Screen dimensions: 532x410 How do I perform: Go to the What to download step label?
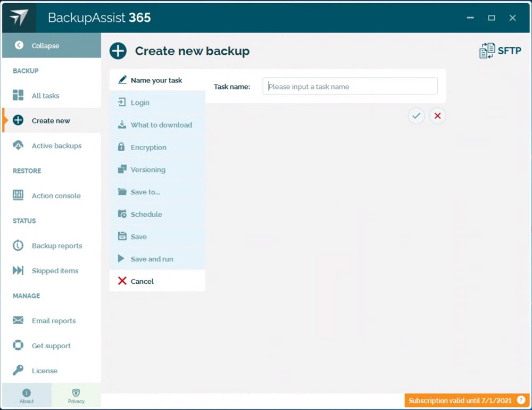(x=162, y=125)
